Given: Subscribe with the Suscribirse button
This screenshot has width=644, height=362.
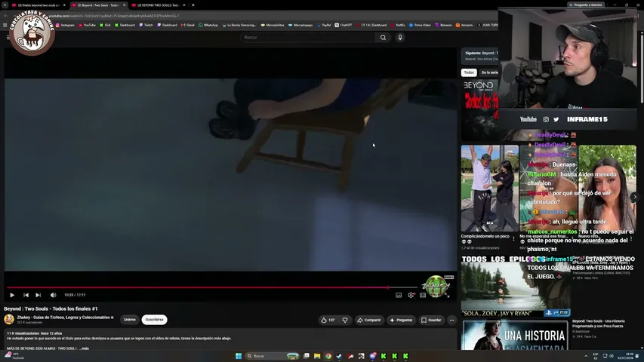Looking at the screenshot, I should 155,320.
